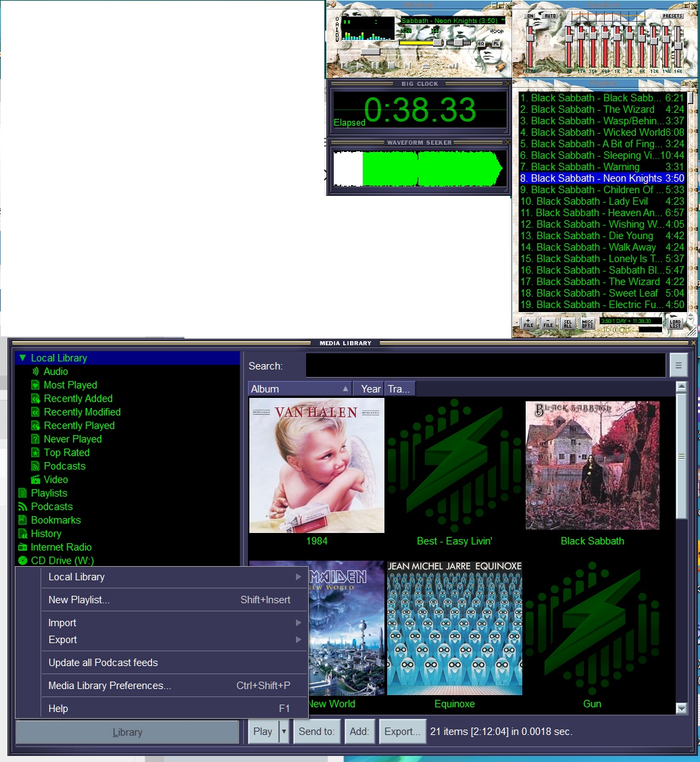This screenshot has height=762, width=700.
Task: Click +FILE button in playlist editor
Action: [x=528, y=323]
